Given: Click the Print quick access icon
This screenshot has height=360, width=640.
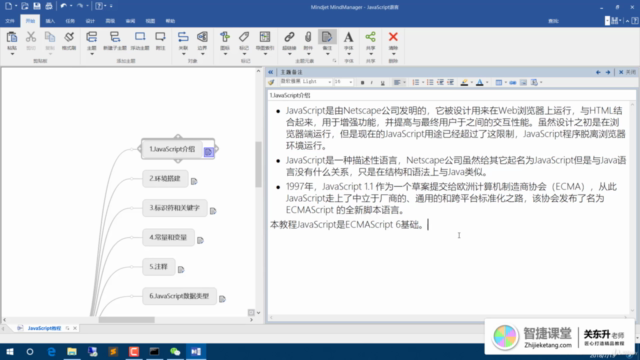Looking at the screenshot, I should pos(49,6).
